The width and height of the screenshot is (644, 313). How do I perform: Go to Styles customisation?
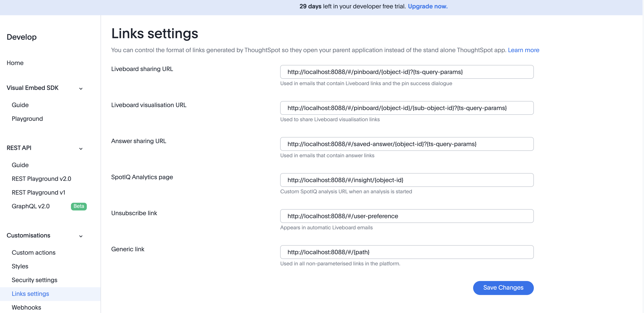(x=20, y=266)
